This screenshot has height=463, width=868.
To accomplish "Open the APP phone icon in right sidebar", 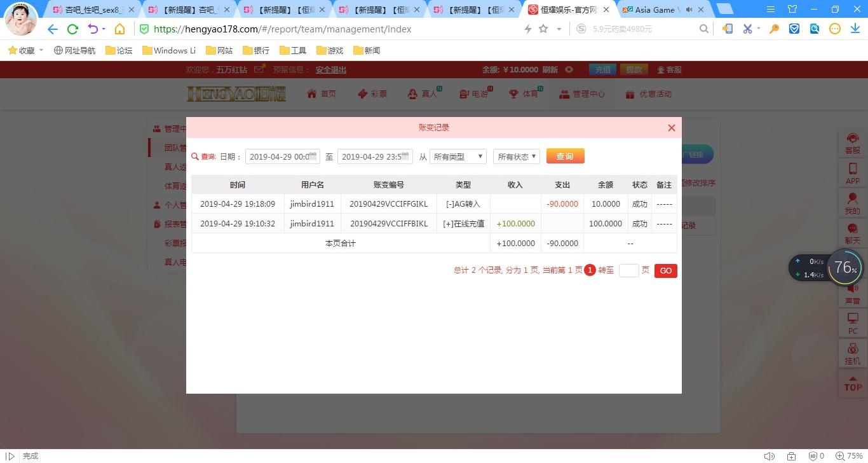I will point(853,174).
